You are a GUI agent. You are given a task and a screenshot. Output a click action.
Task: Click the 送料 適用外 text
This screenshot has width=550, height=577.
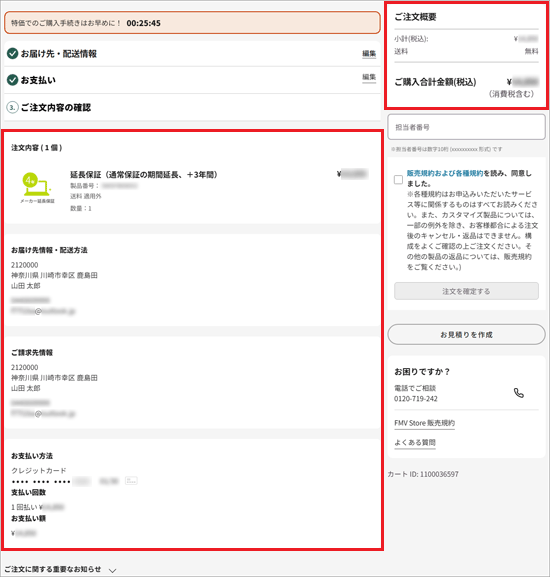[x=86, y=196]
